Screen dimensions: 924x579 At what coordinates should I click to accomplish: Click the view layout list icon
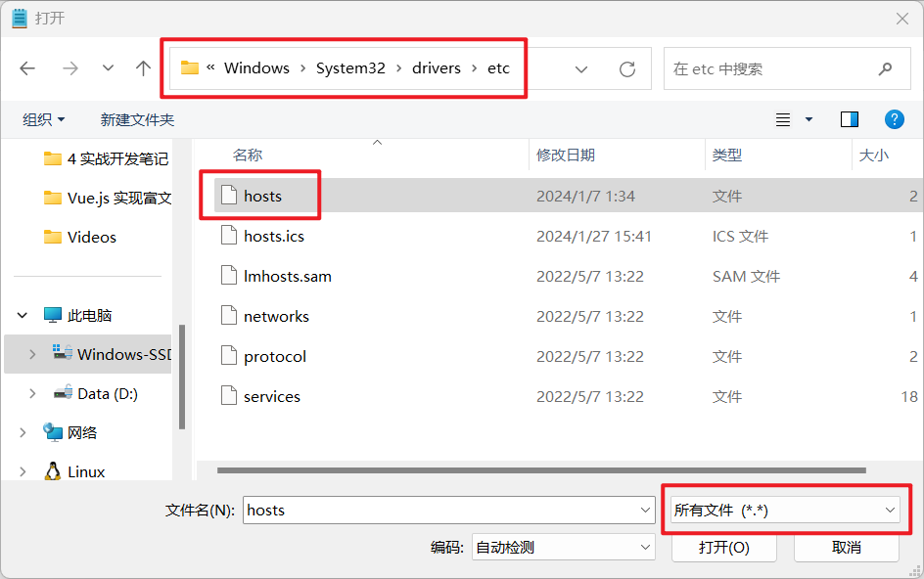[x=783, y=119]
